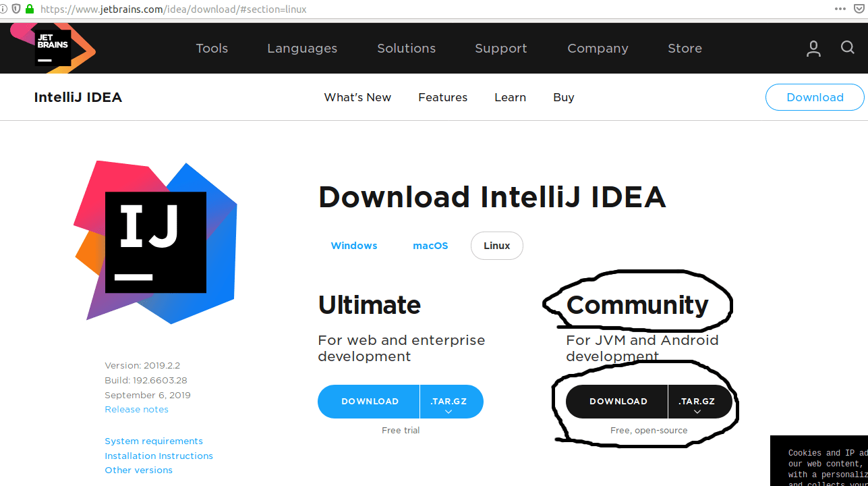The image size is (868, 486).
Task: Click the "Free trial" caption
Action: click(401, 431)
